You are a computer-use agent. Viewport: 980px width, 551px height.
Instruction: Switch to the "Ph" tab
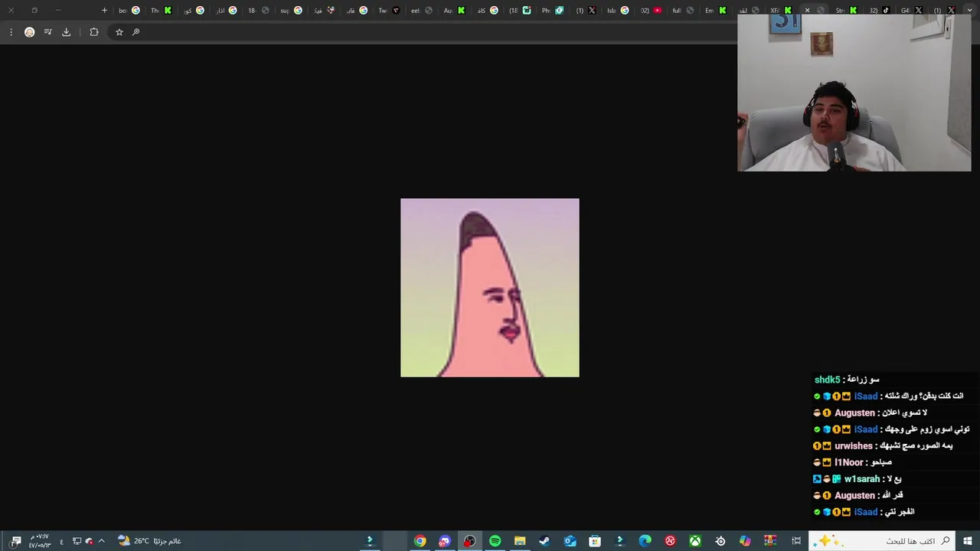point(552,10)
